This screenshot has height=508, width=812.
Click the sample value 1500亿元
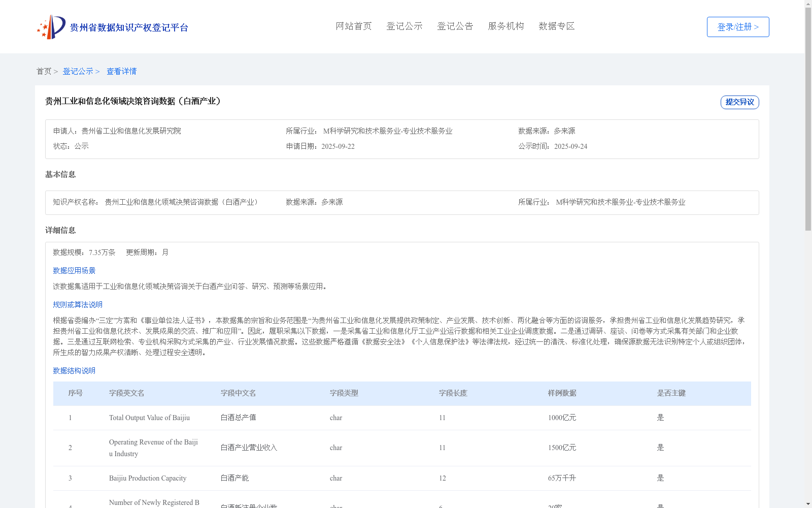tap(562, 448)
